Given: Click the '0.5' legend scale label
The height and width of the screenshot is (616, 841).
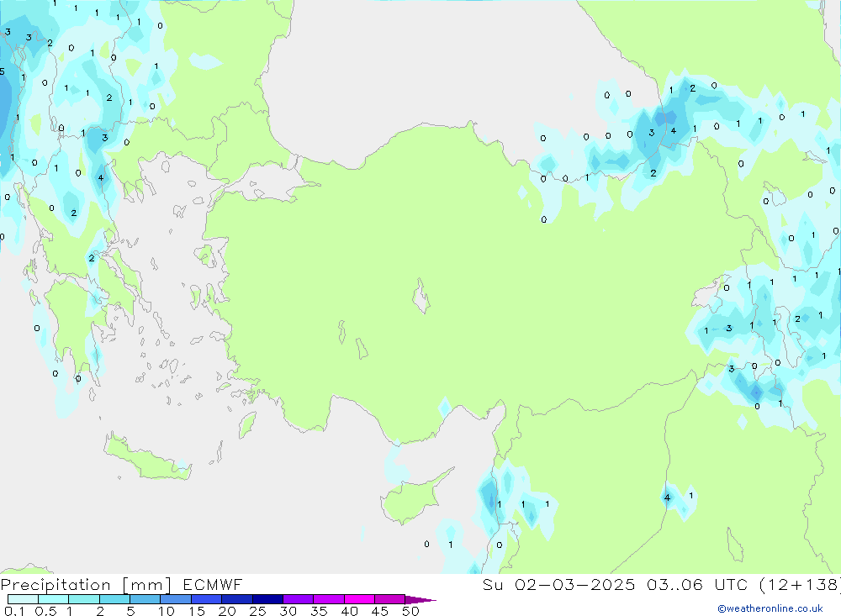Looking at the screenshot, I should (45, 611).
